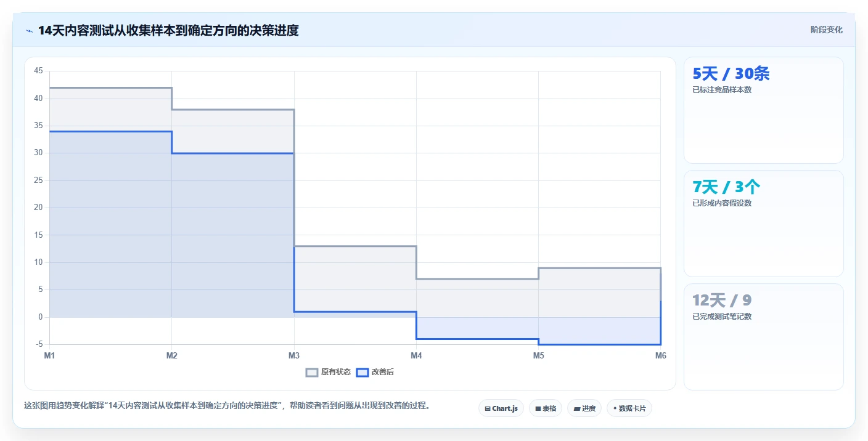Image resolution: width=868 pixels, height=441 pixels.
Task: Select the 表格 tag pill
Action: coord(546,408)
